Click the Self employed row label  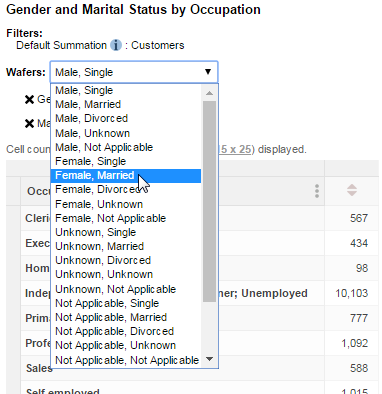click(63, 391)
